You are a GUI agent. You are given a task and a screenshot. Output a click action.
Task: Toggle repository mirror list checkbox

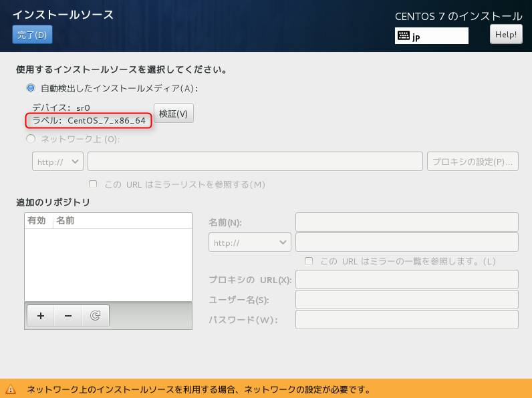click(x=309, y=261)
